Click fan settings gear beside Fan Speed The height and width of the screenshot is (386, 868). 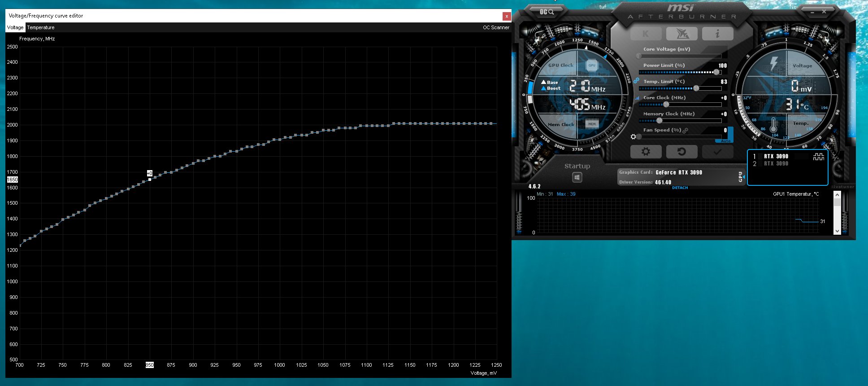click(x=633, y=136)
